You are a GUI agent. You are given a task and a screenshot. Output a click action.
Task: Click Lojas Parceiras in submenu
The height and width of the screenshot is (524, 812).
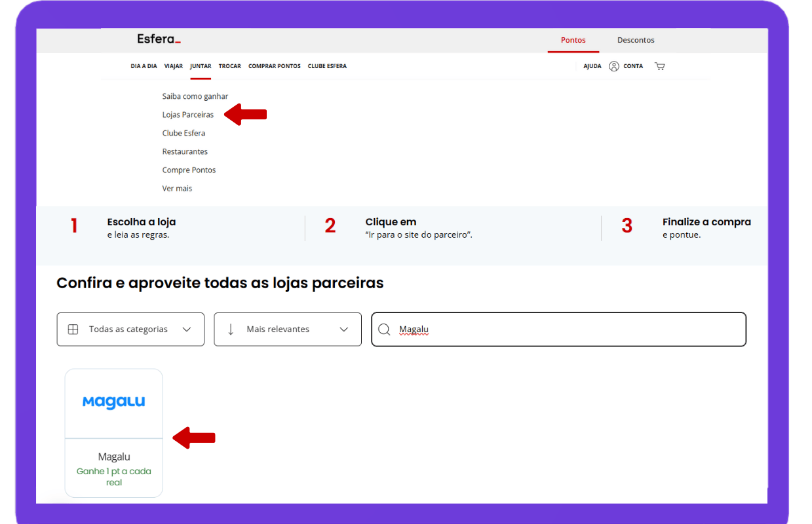point(188,115)
